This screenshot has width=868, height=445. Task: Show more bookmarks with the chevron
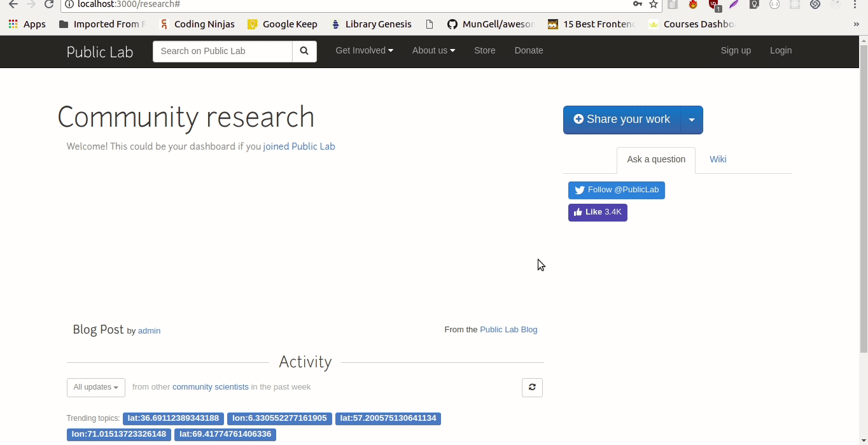point(856,24)
